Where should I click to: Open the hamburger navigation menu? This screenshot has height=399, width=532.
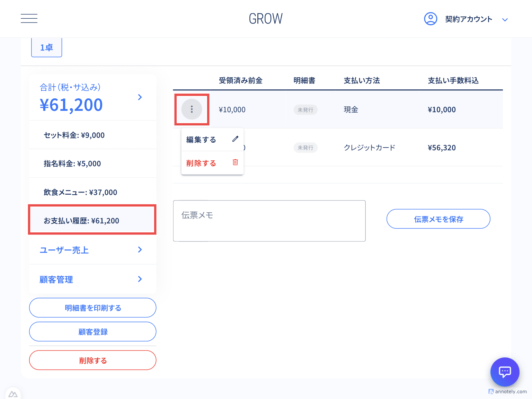click(29, 19)
